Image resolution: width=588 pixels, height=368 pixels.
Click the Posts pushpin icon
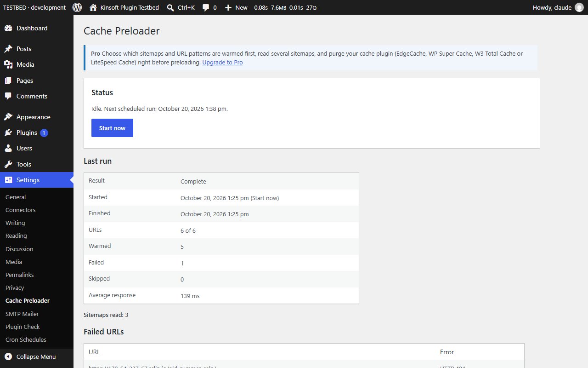coord(8,49)
